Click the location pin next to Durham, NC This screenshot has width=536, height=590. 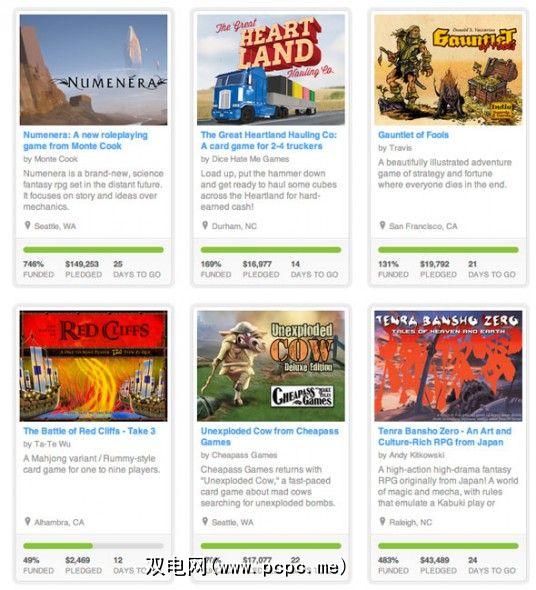(x=205, y=225)
